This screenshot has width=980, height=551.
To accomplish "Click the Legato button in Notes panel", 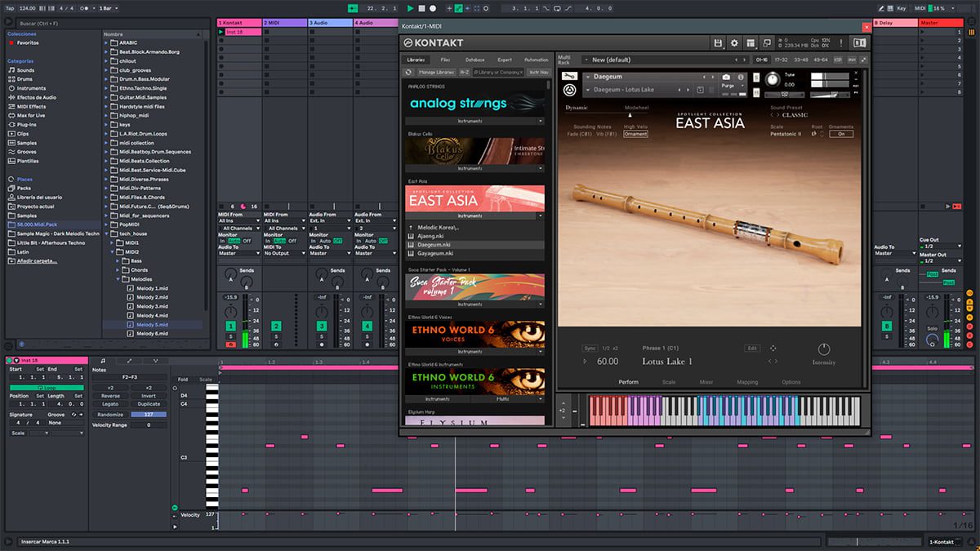I will tap(110, 404).
